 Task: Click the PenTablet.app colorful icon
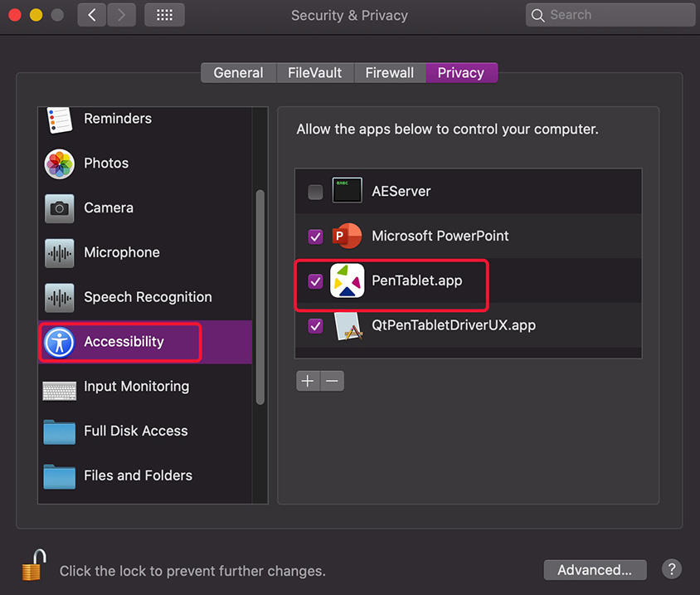pos(347,280)
